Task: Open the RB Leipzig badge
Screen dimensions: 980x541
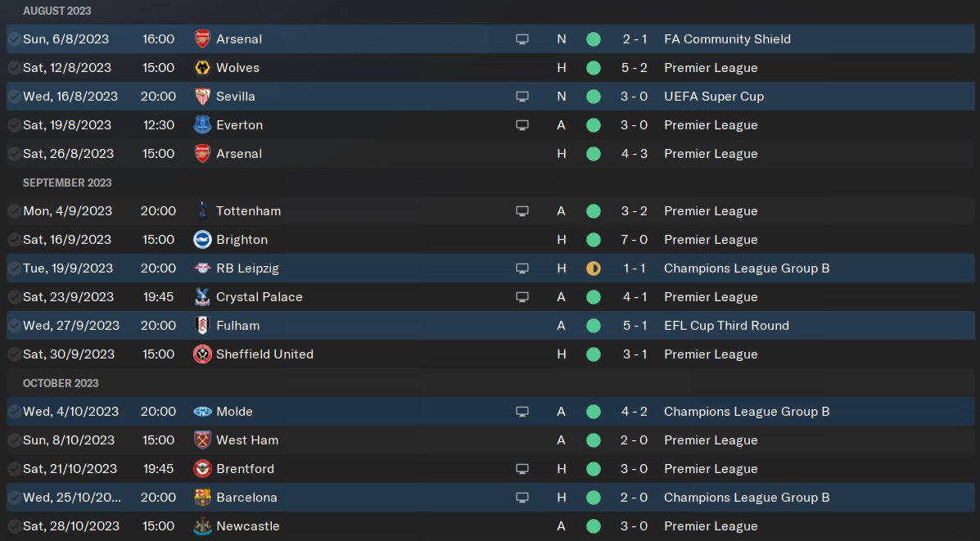Action: coord(202,268)
